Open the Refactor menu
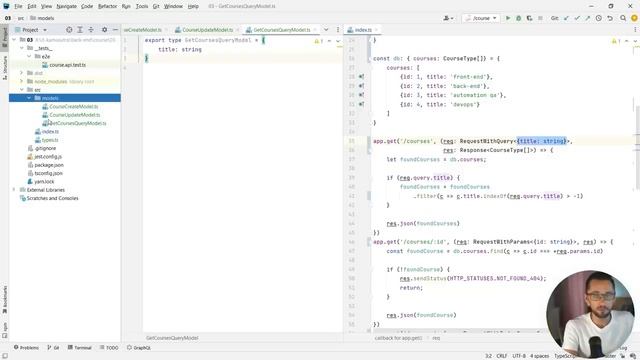 (x=107, y=6)
